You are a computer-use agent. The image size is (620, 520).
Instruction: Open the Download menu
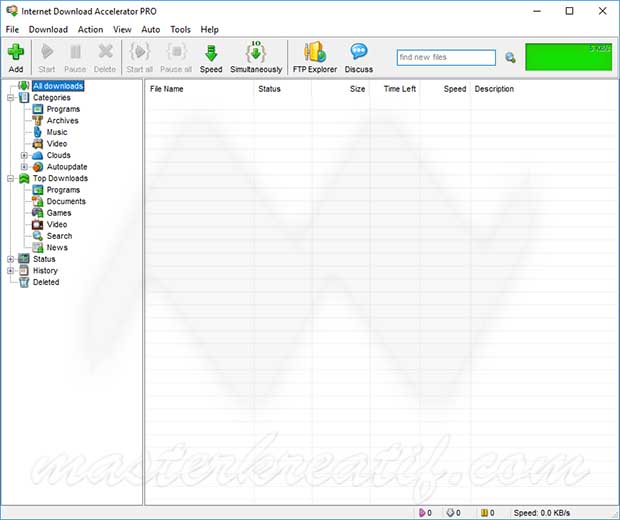[x=48, y=29]
